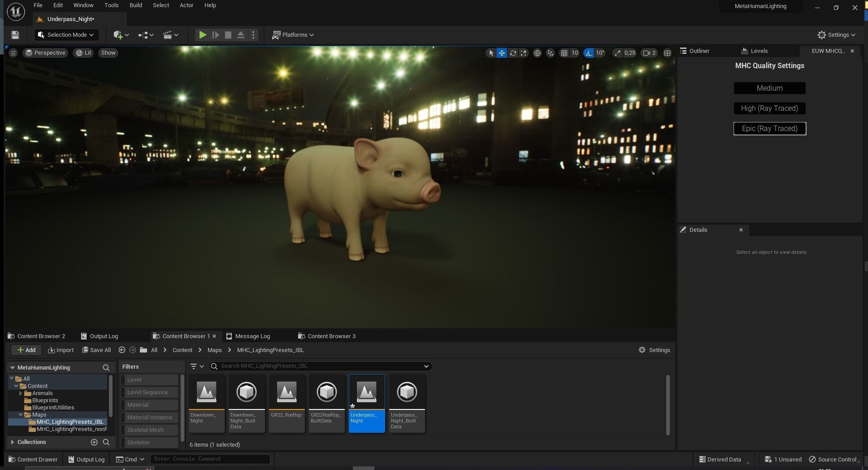868x470 pixels.
Task: Toggle the Skeleton filter
Action: (149, 443)
